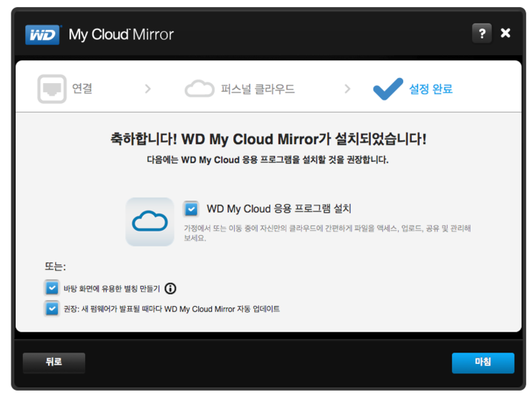Click the My Cloud Mirror title text
The width and height of the screenshot is (532, 397).
tap(121, 34)
